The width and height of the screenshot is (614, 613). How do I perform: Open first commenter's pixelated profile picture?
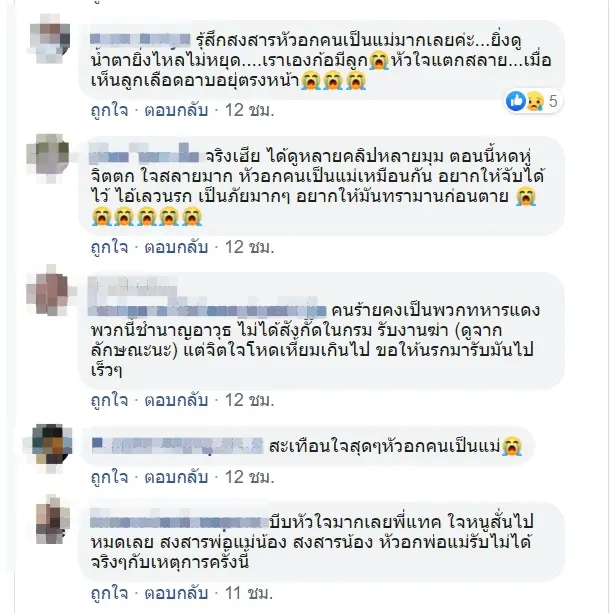point(50,38)
